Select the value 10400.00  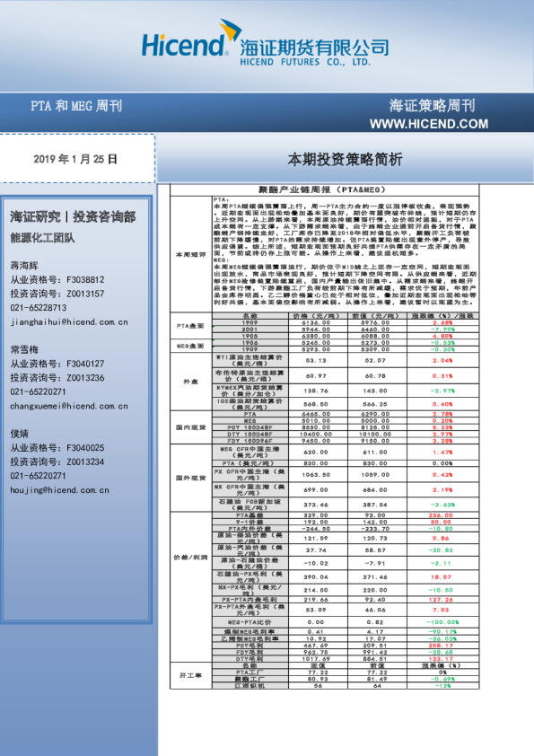(316, 434)
